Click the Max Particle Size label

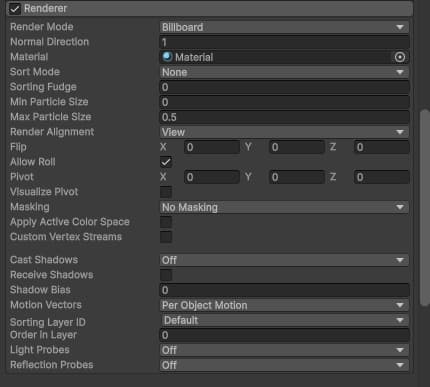tap(50, 117)
